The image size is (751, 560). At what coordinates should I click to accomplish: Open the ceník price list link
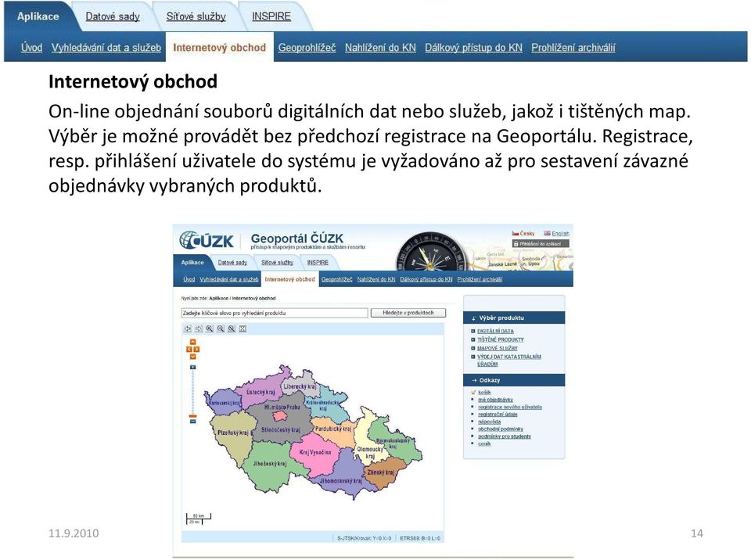point(484,443)
